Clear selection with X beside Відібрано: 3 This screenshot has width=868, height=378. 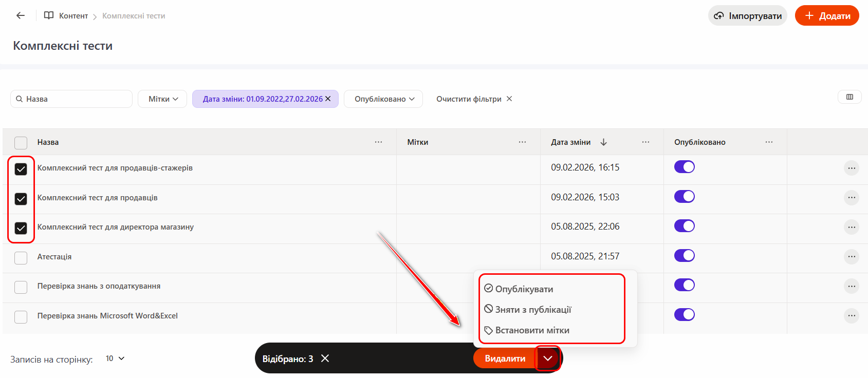coord(325,358)
